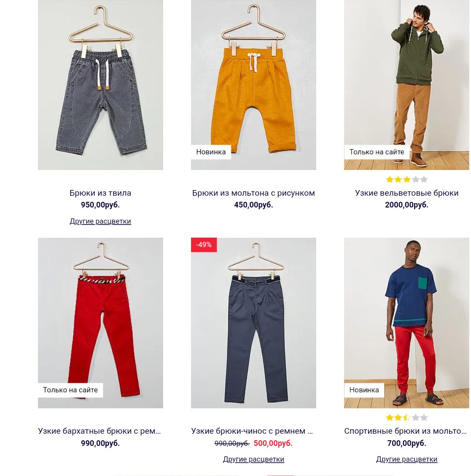
Task: Click the 'Новинка' badge on yellow pants
Action: 211,152
